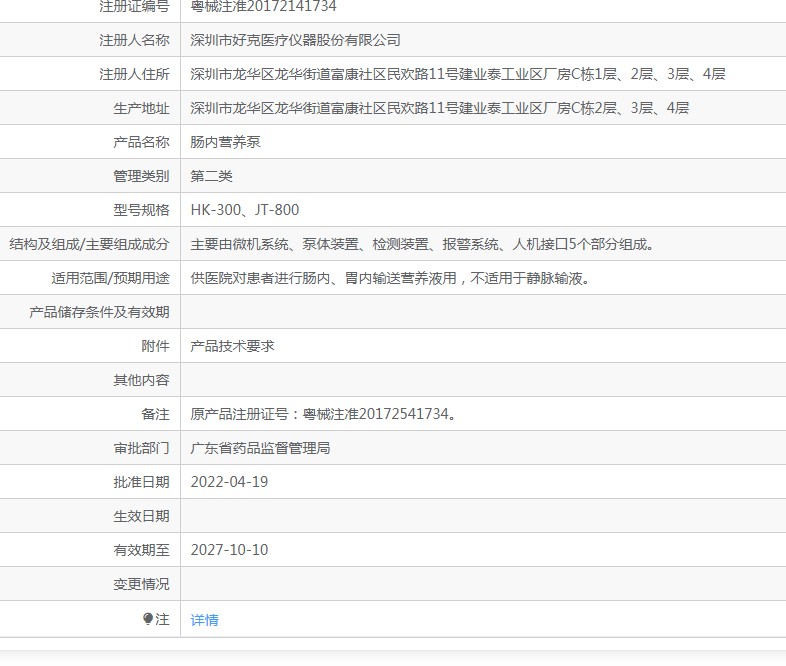Click the 适用范围/预期用途 label

coord(110,278)
